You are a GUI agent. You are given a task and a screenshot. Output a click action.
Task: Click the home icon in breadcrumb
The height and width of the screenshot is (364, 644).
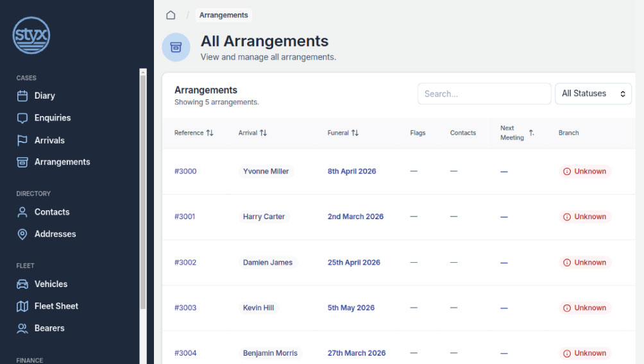(171, 15)
